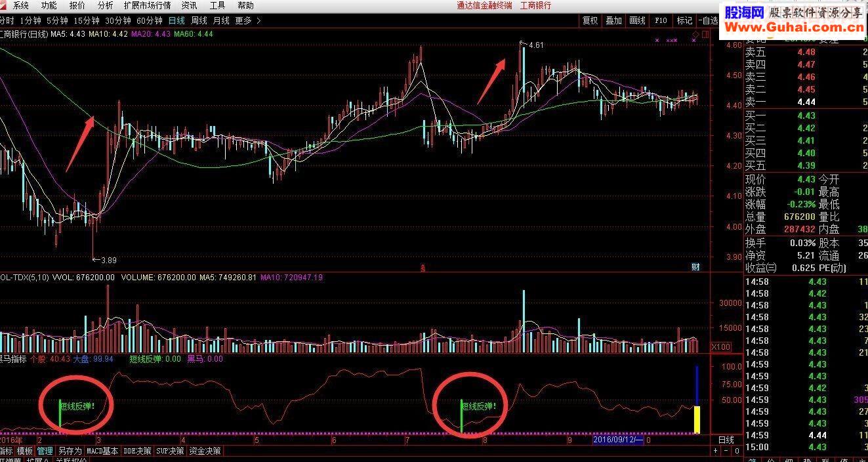Switch to SUP决策 indicator tab
Image resolution: width=868 pixels, height=462 pixels.
coord(170,451)
